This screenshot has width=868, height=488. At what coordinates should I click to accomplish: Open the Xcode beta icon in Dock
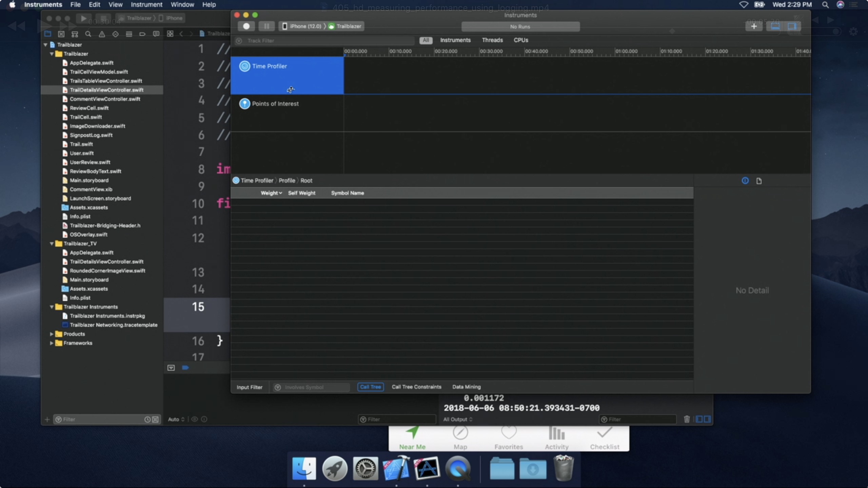pos(396,468)
